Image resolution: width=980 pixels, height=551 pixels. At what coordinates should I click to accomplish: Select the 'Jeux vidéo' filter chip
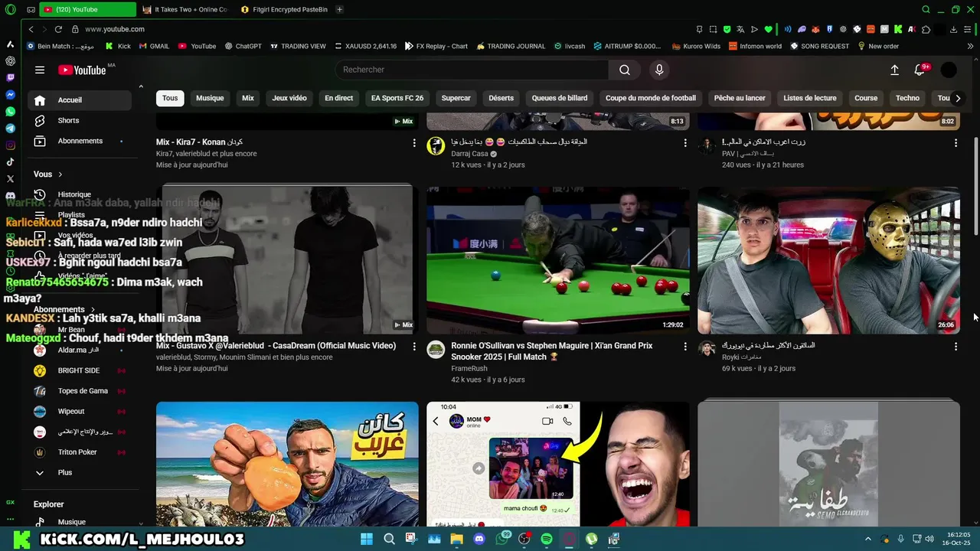click(x=289, y=98)
